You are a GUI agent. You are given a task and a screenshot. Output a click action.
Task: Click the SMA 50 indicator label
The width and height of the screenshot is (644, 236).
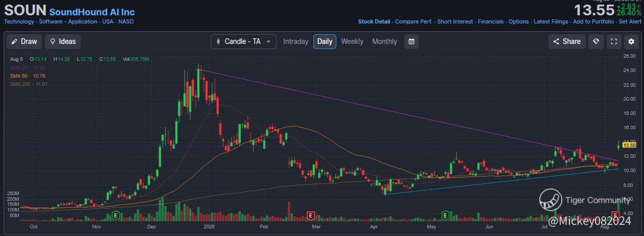[x=28, y=76]
